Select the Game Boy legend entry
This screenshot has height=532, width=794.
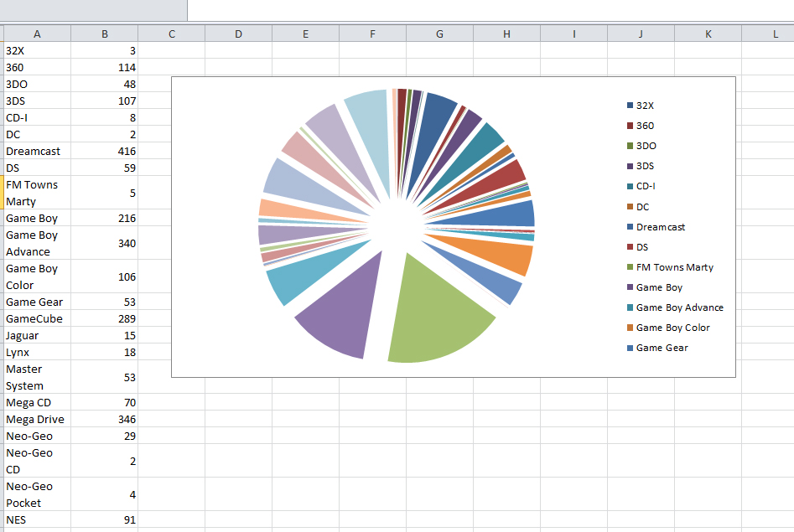[x=655, y=287]
